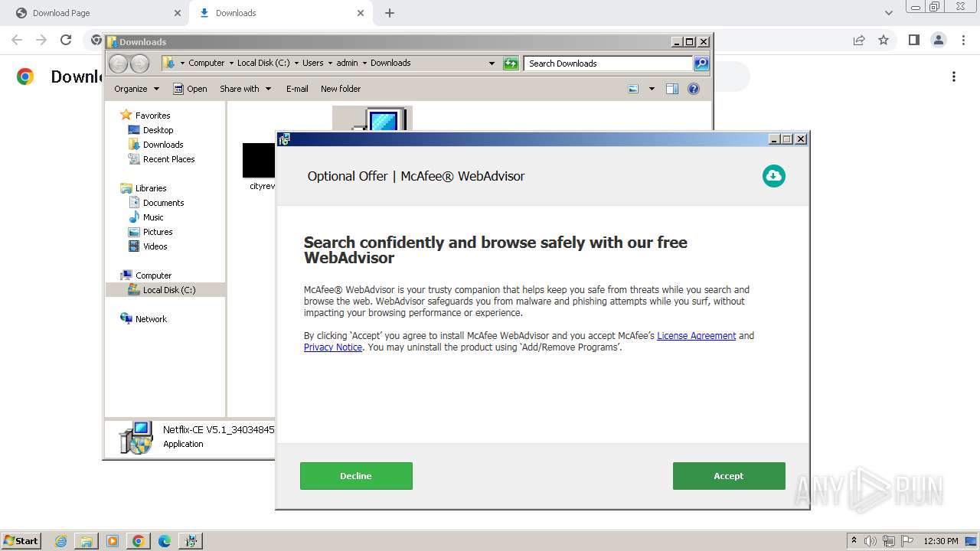Open McAfee License Agreement link

click(696, 336)
